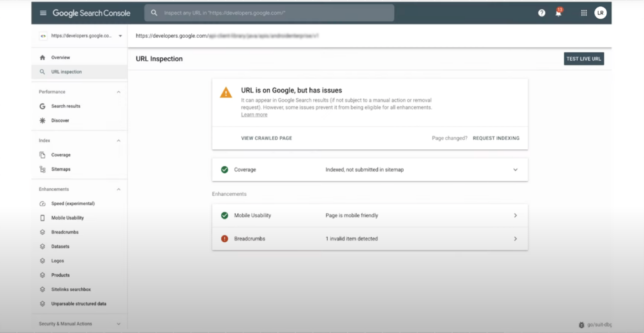Click the red error icon beside Breadcrumbs
644x333 pixels.
(x=225, y=239)
